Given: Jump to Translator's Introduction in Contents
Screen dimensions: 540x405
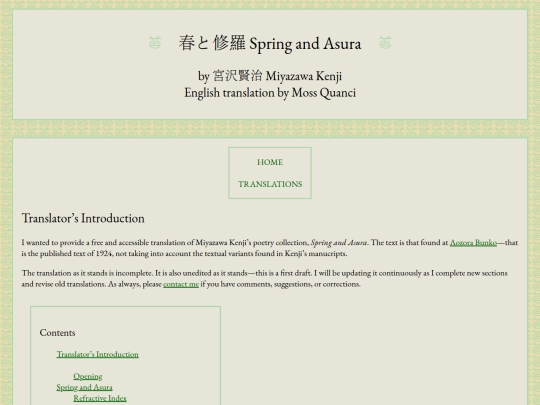Looking at the screenshot, I should click(x=97, y=354).
